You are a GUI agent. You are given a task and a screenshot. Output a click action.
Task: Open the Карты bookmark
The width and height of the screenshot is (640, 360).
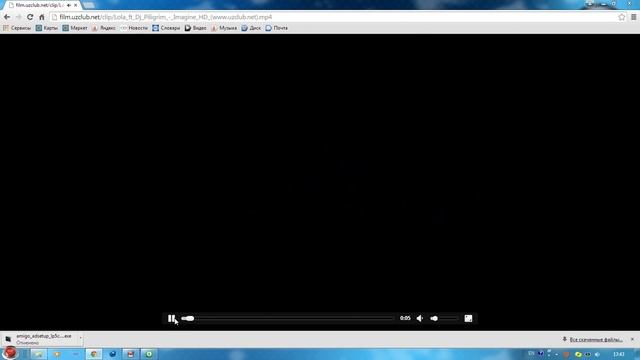(x=47, y=28)
